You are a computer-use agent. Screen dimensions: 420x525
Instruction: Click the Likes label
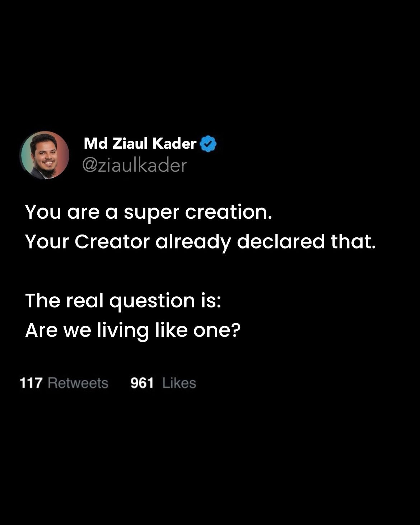point(179,383)
